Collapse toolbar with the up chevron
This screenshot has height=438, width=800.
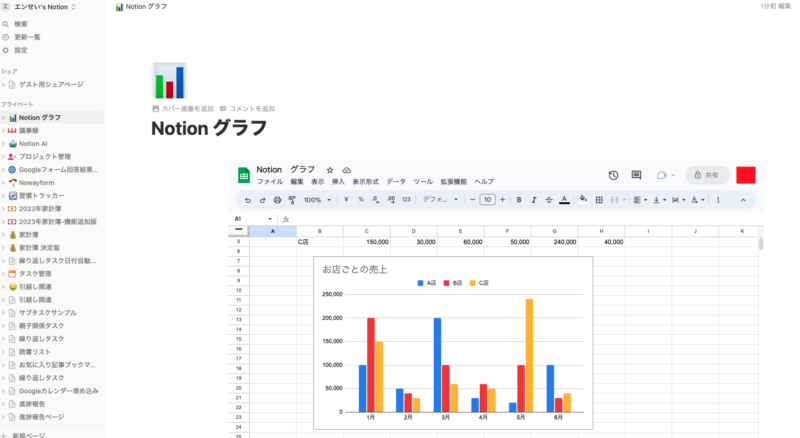(x=743, y=200)
